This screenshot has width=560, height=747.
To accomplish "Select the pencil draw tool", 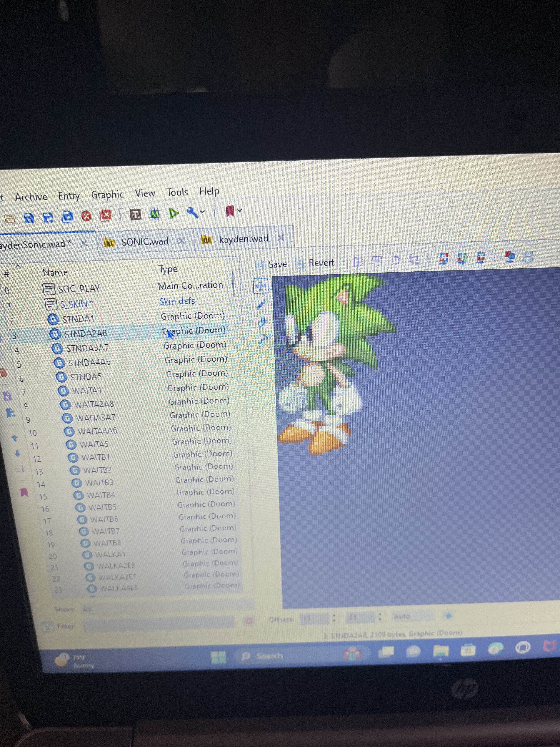I will pyautogui.click(x=261, y=304).
